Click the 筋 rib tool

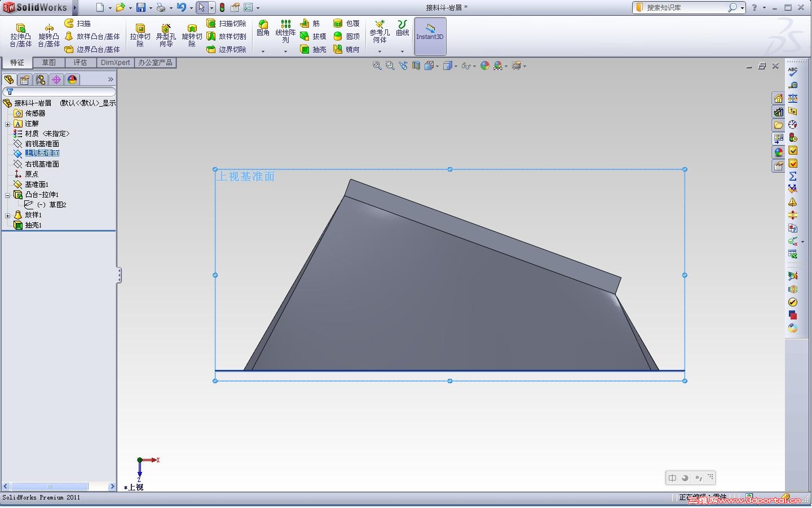(x=310, y=23)
